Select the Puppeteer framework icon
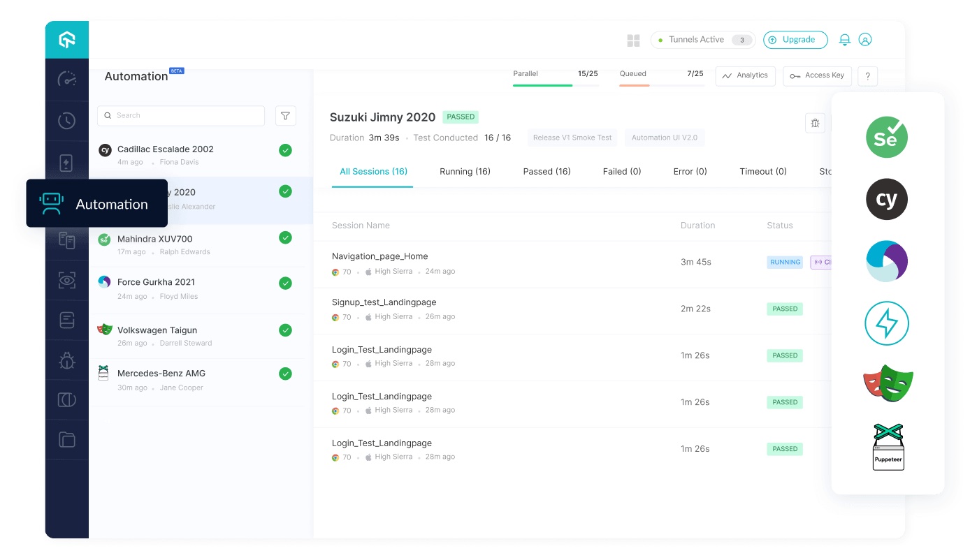This screenshot has height=560, width=970. pos(887,447)
